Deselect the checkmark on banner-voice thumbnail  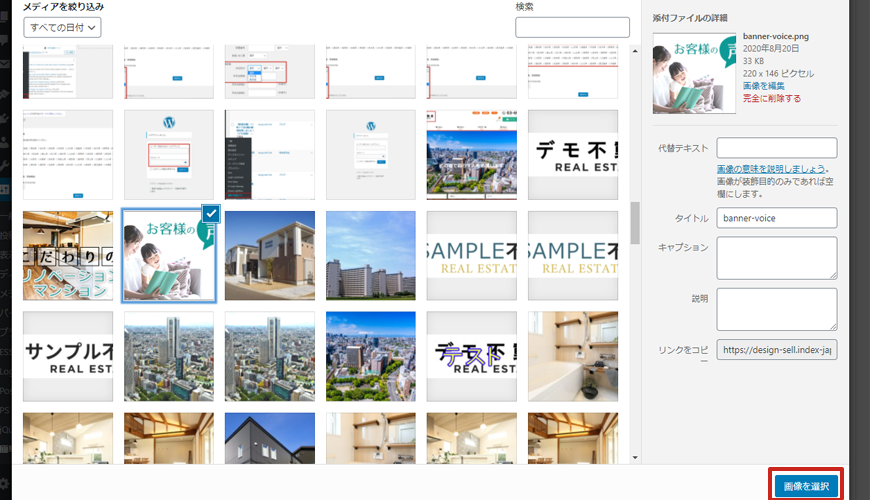[210, 214]
